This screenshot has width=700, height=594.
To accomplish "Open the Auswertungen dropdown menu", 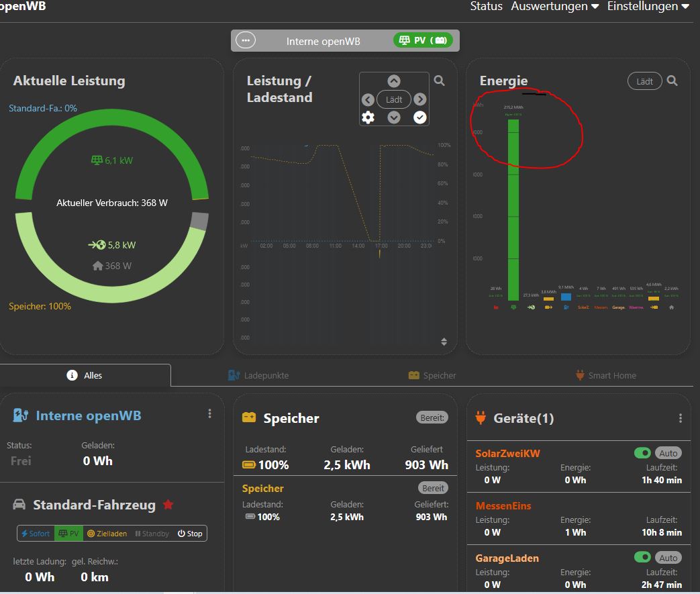I will [554, 7].
